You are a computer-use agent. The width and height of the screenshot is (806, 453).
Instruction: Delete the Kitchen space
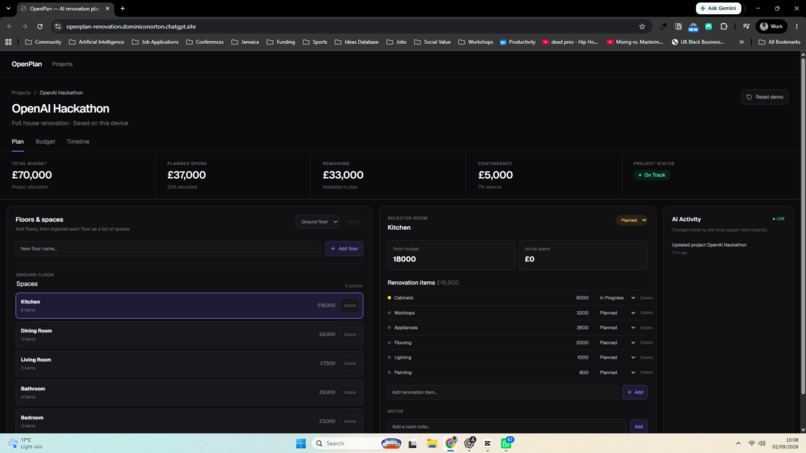[x=350, y=305]
